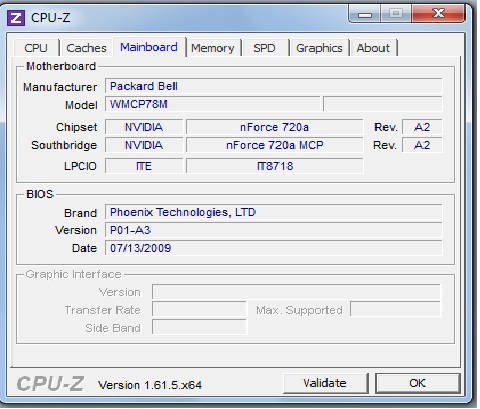Screen dimensions: 480x409
Task: Switch to the Graphics tab
Action: (319, 48)
